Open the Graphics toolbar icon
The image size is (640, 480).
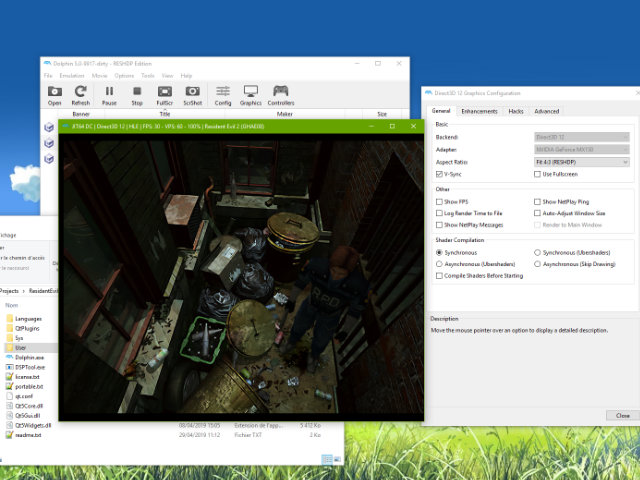click(x=251, y=96)
